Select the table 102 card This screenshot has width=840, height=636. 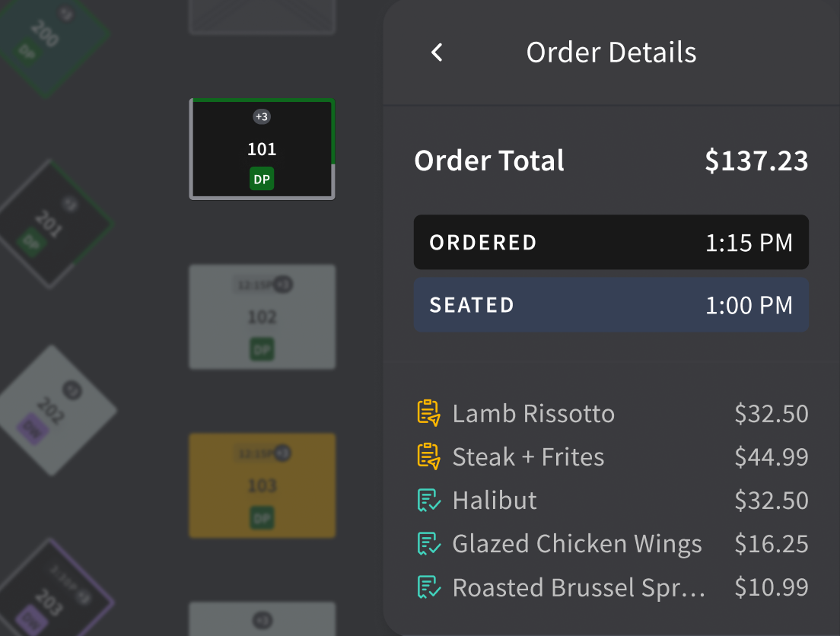(262, 316)
